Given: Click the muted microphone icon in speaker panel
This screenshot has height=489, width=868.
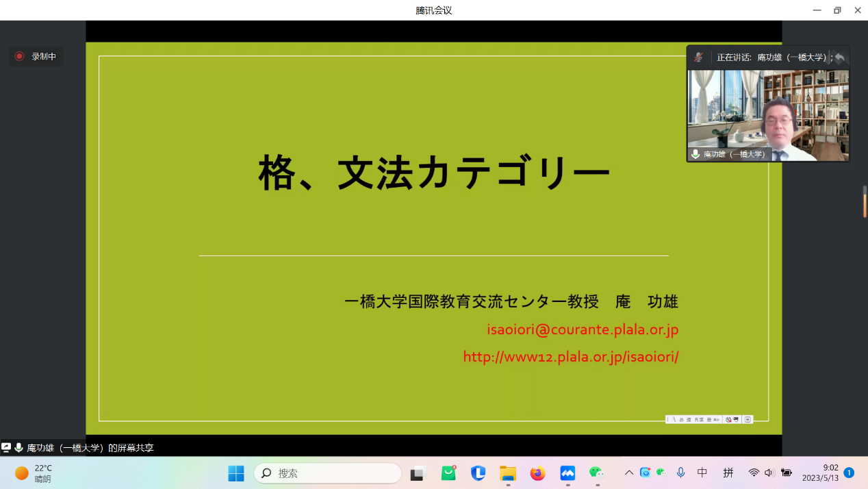Looking at the screenshot, I should (698, 58).
